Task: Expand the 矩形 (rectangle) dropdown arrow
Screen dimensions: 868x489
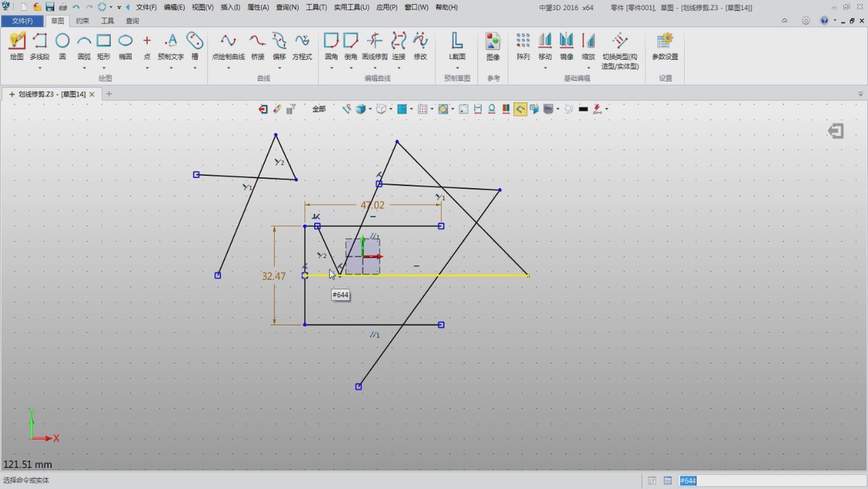Action: pos(104,67)
